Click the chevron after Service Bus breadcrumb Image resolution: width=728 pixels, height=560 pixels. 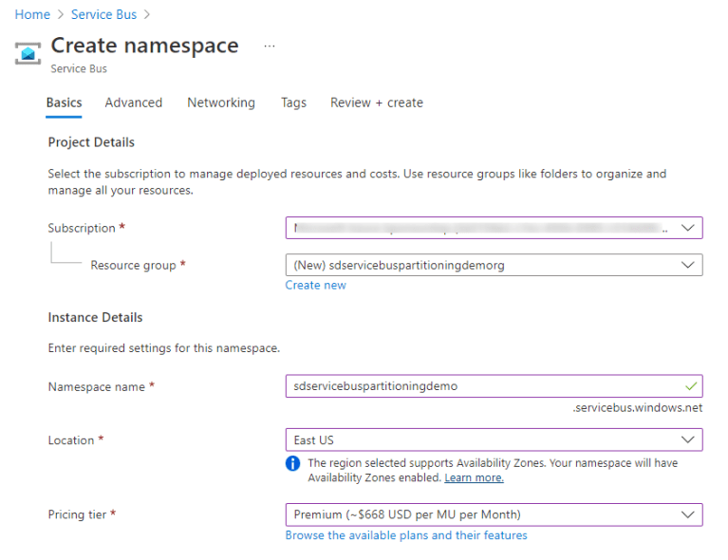(x=147, y=14)
